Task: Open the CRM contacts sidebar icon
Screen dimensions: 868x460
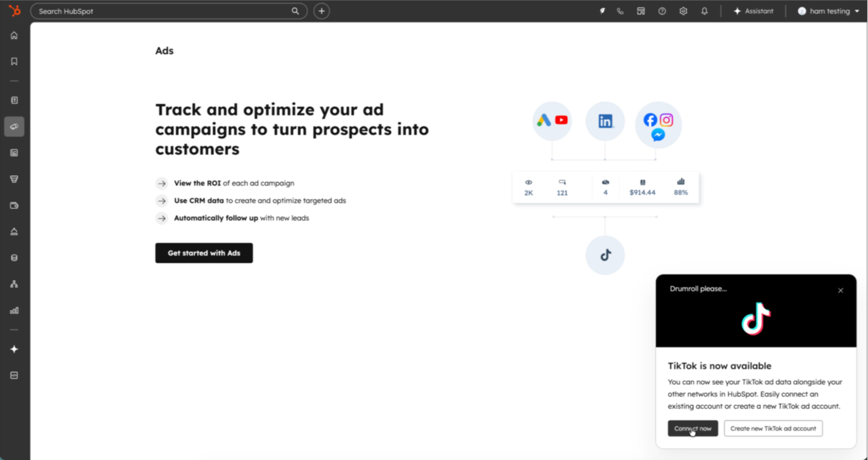Action: point(14,100)
